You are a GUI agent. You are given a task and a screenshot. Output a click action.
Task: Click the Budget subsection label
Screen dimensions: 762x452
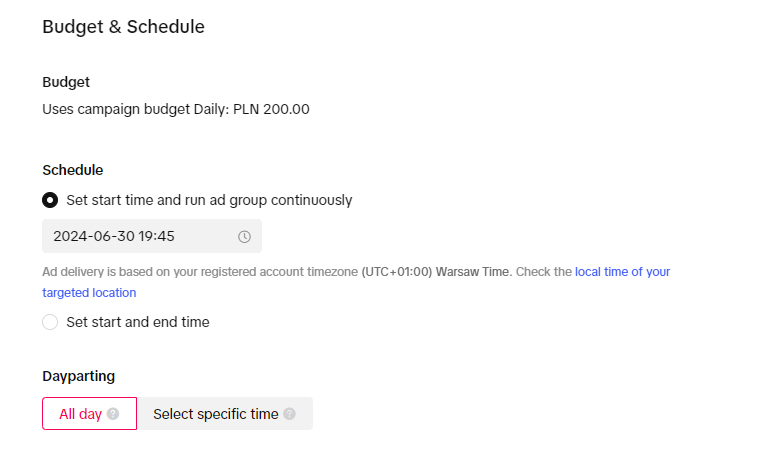click(66, 82)
